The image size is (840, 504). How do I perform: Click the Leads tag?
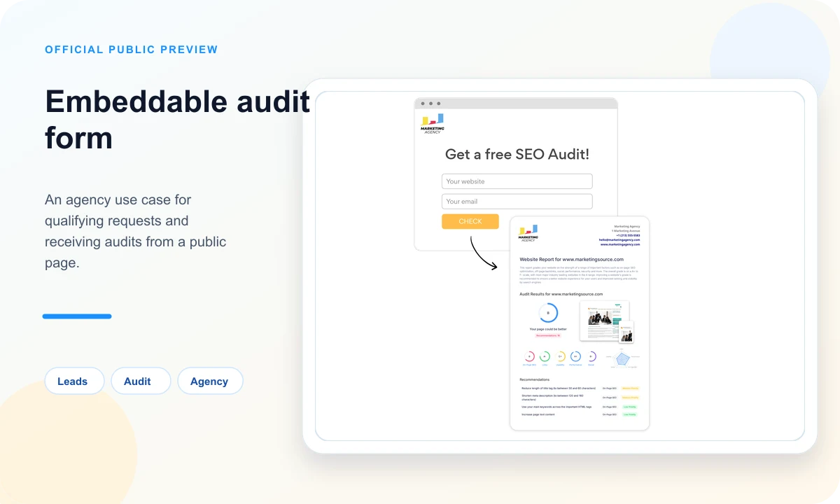tap(74, 381)
